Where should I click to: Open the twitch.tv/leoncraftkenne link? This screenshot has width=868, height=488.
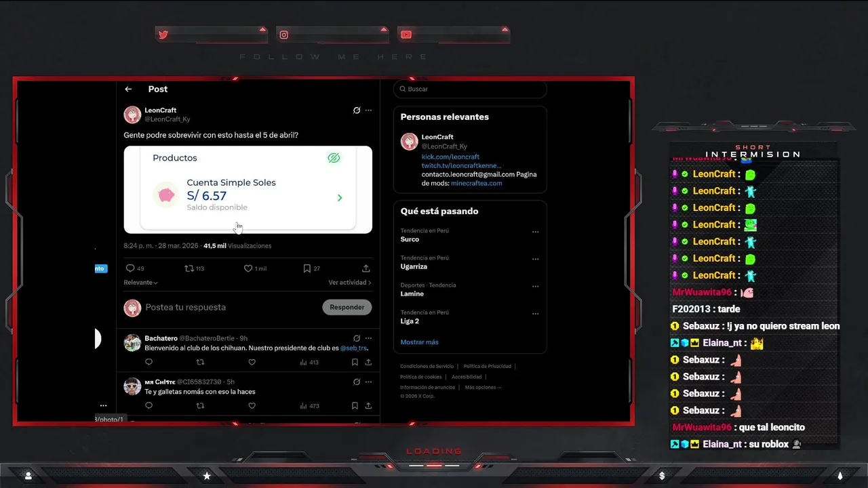tap(462, 165)
